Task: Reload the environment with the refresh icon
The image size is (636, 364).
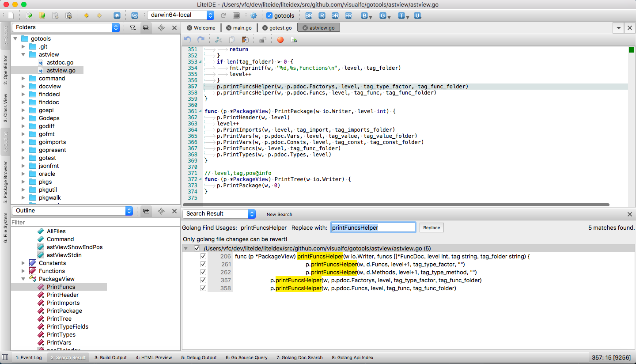Action: coord(223,15)
